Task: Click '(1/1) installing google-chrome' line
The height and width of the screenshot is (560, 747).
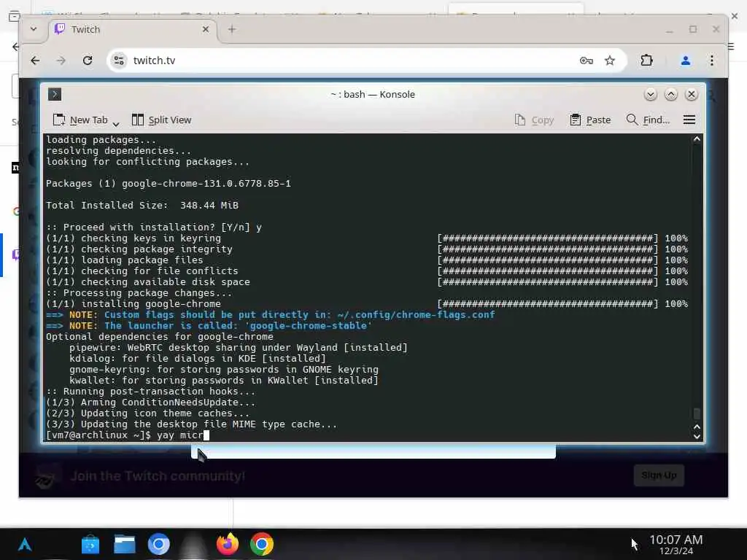Action: coord(133,304)
